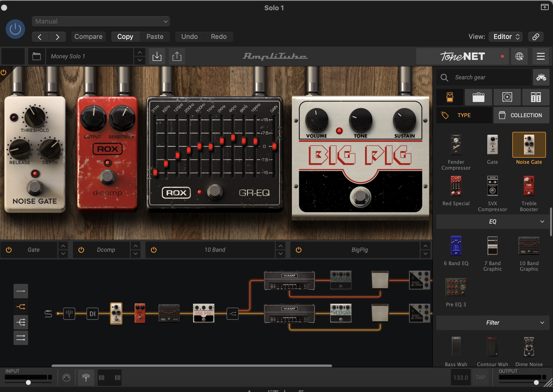Click the export preset share icon
The height and width of the screenshot is (392, 553).
pyautogui.click(x=177, y=56)
